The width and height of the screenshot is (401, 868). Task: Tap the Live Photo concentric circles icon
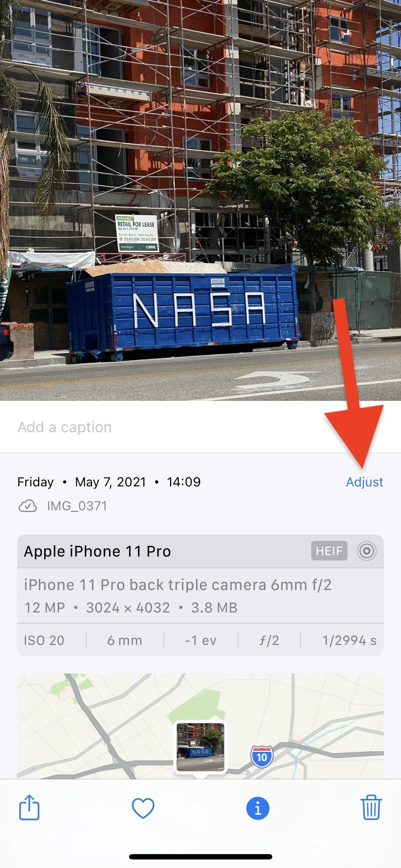tap(366, 551)
